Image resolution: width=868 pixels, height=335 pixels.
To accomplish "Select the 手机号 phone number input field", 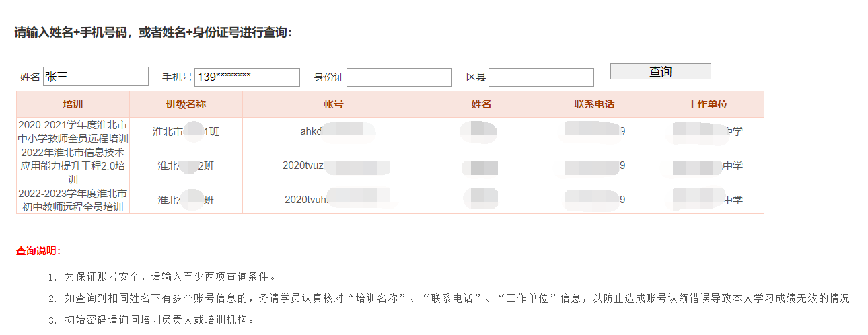I will click(x=247, y=77).
